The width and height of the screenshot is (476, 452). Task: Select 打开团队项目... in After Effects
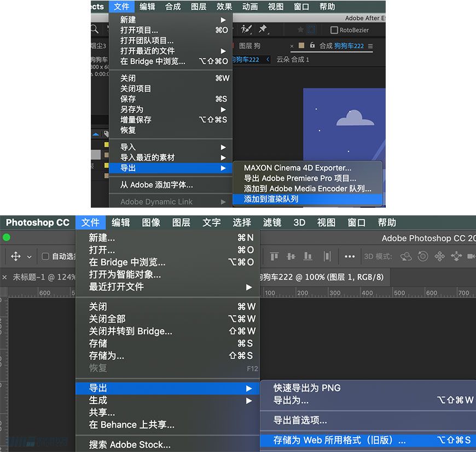tap(171, 40)
